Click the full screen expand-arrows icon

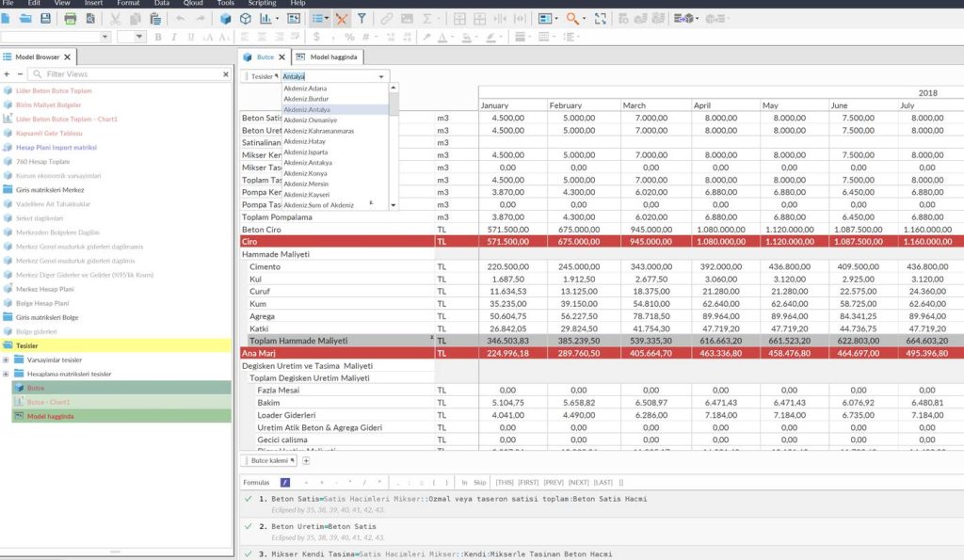coord(600,19)
